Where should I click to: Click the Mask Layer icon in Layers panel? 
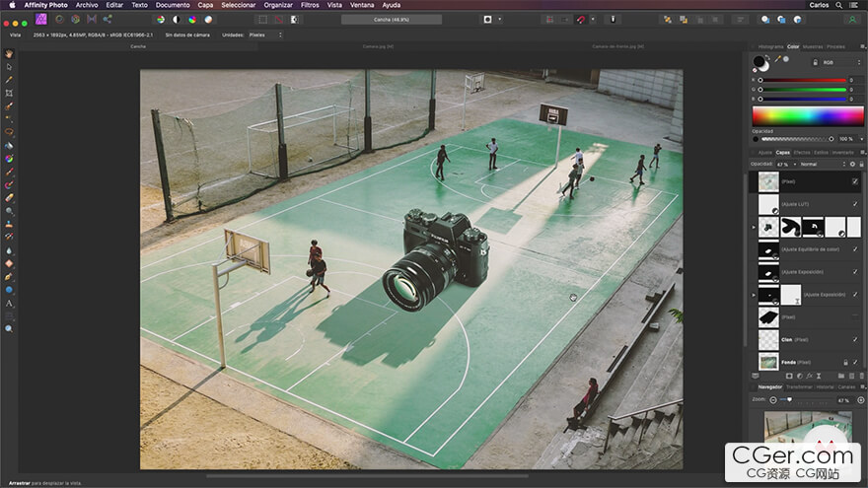(x=789, y=376)
